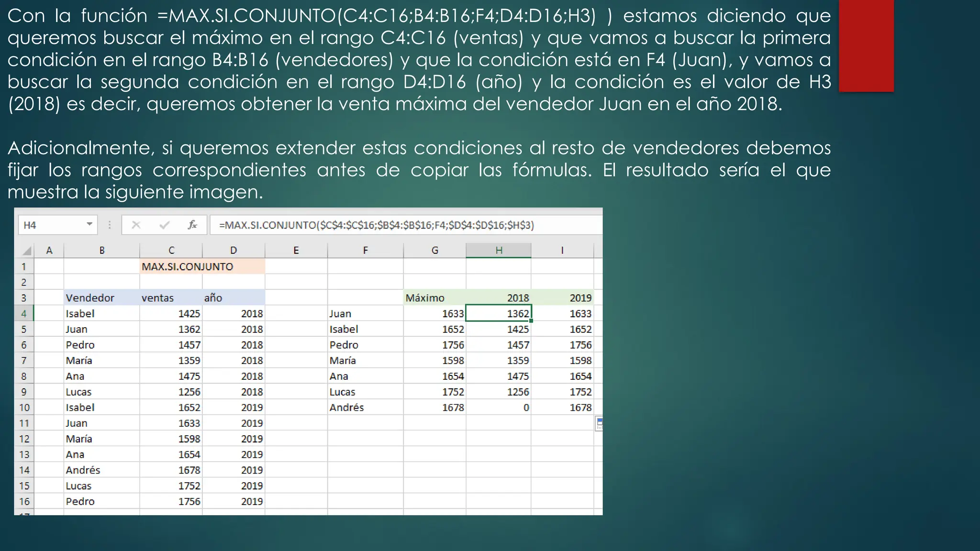Select row 4 header
The width and height of the screenshot is (980, 551).
click(x=24, y=313)
